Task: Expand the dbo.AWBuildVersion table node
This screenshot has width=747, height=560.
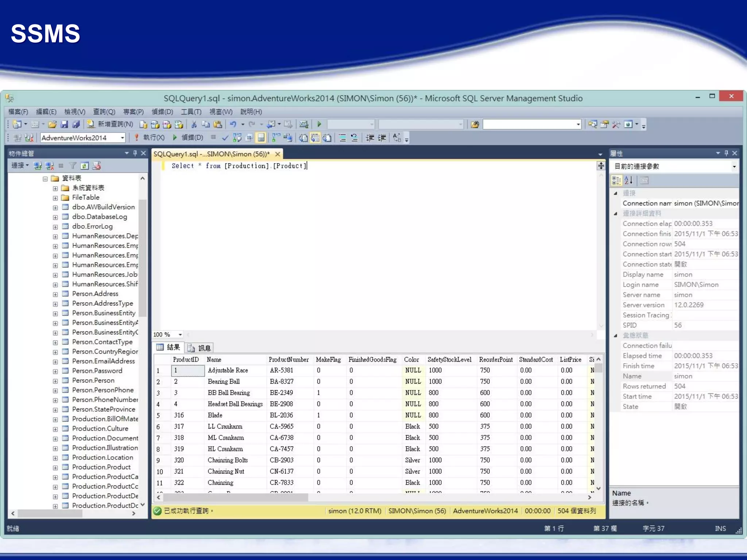Action: (x=55, y=208)
